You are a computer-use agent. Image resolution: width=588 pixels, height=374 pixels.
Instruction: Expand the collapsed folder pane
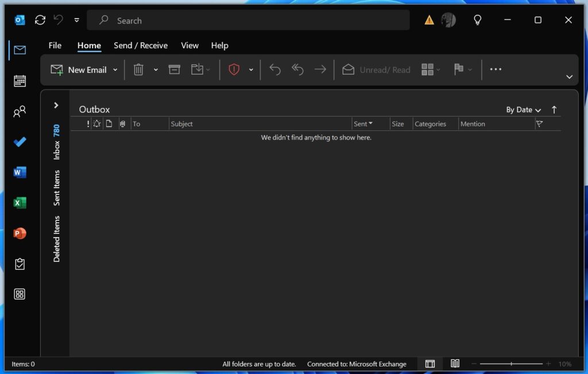tap(56, 105)
